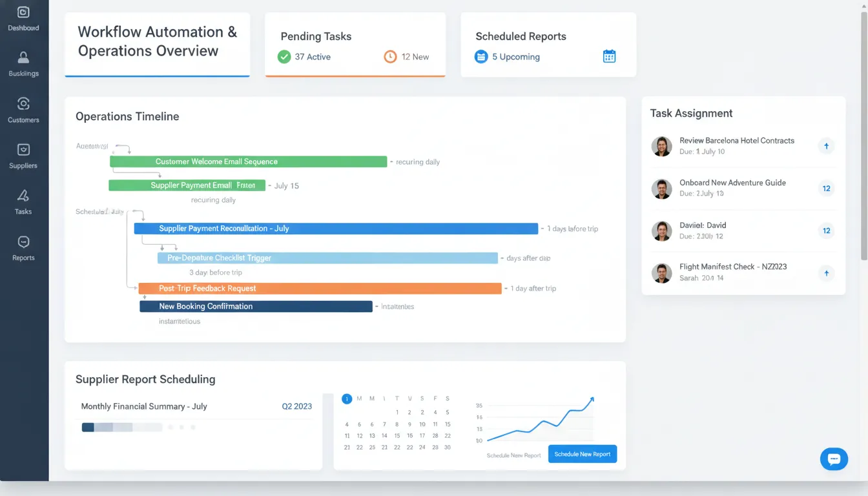Click the 1 day after trip label
The height and width of the screenshot is (496, 868).
coord(533,289)
